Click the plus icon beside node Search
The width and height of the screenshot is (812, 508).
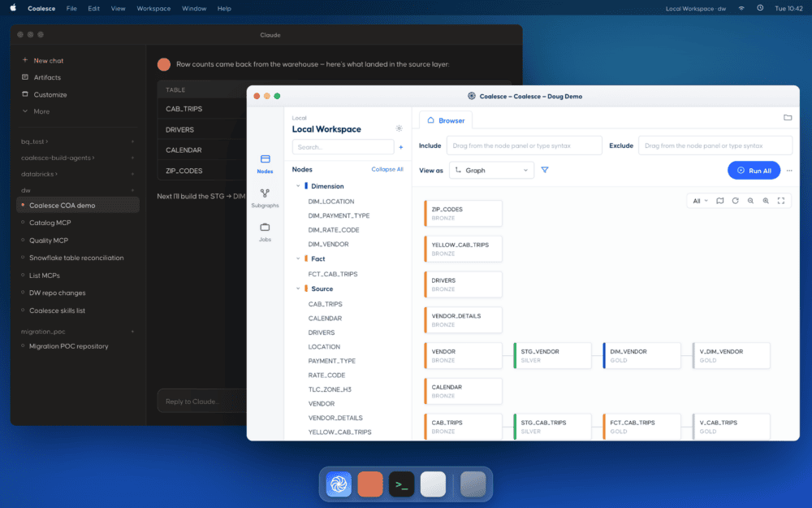coord(401,147)
